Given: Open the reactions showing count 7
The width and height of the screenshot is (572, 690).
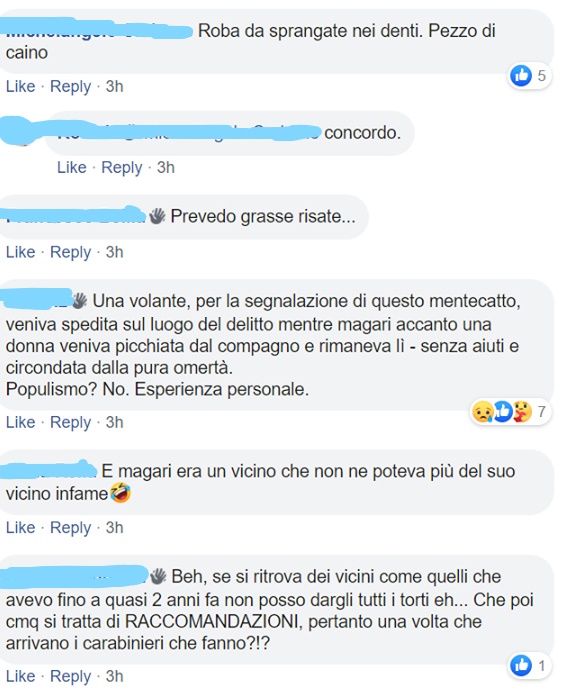Looking at the screenshot, I should click(510, 412).
